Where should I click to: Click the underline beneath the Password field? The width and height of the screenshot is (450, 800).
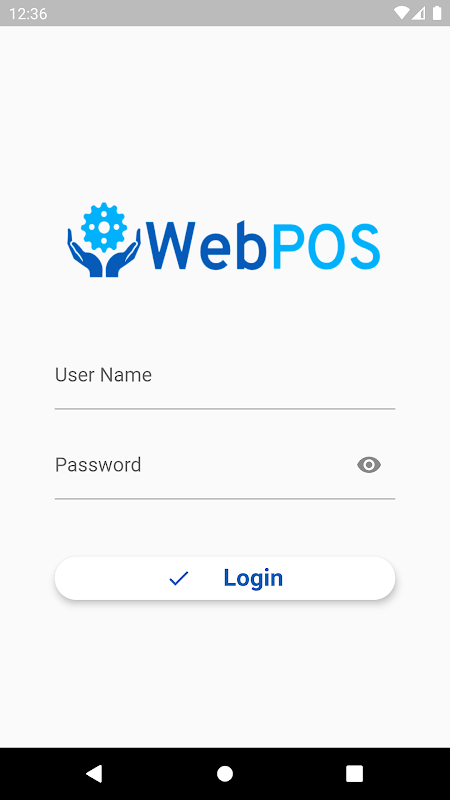pos(225,498)
